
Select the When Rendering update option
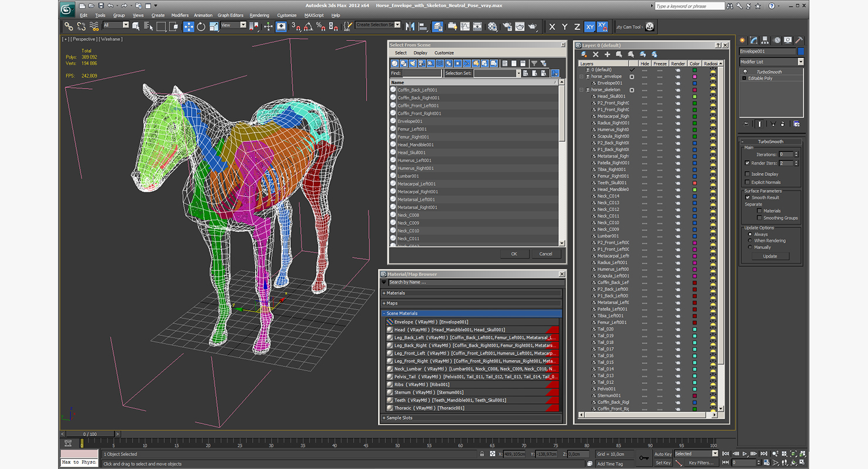(x=750, y=241)
